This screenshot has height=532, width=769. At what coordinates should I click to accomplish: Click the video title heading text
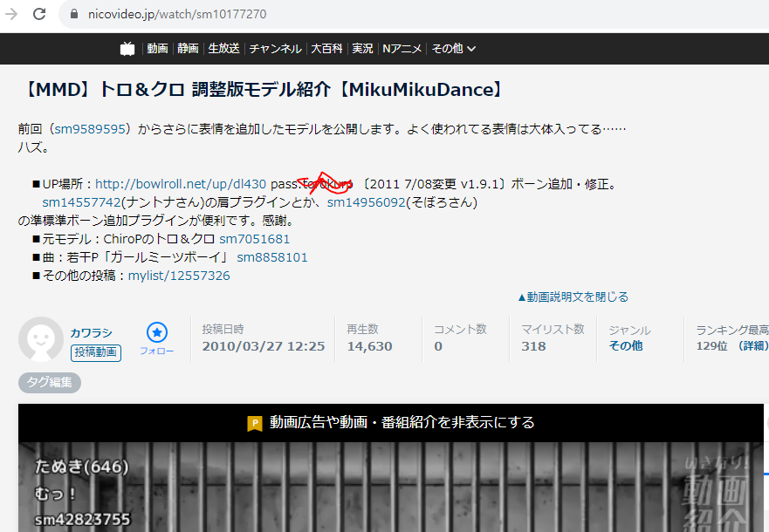click(261, 90)
